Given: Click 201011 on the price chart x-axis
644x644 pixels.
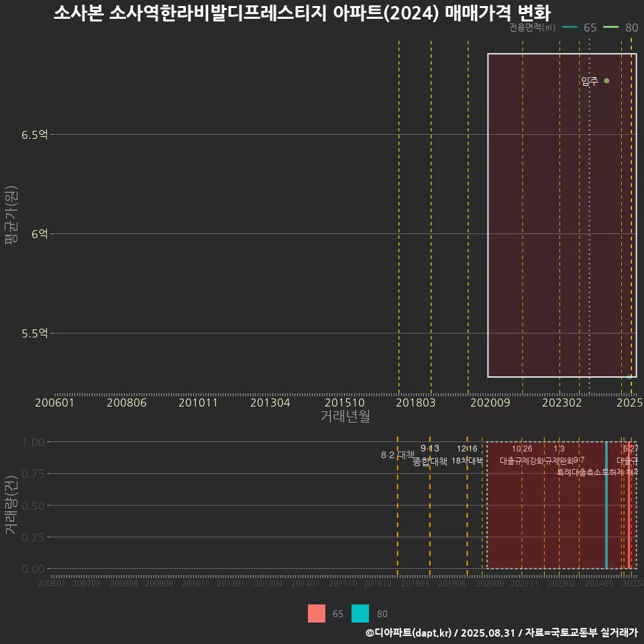Looking at the screenshot, I should point(198,402).
